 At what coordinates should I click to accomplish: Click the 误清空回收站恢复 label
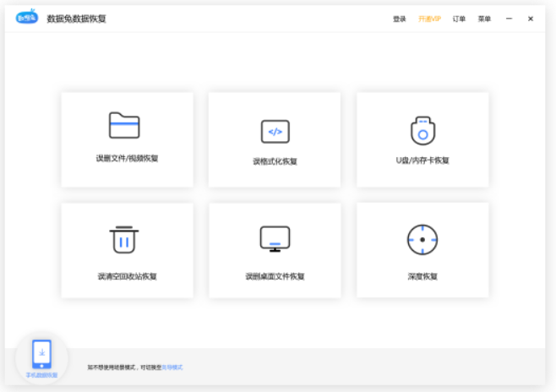click(x=127, y=276)
